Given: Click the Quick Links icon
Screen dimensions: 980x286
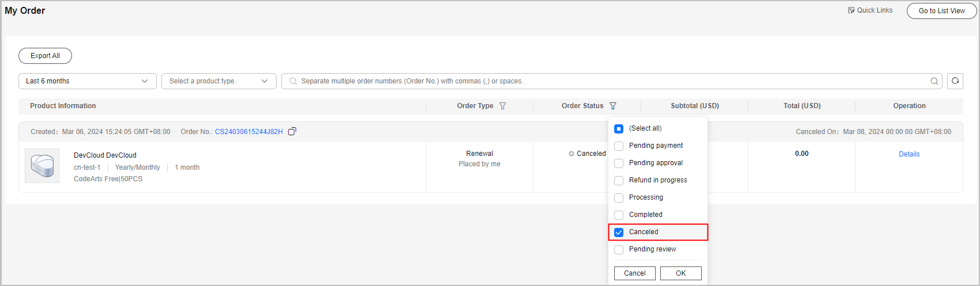Looking at the screenshot, I should (x=852, y=10).
